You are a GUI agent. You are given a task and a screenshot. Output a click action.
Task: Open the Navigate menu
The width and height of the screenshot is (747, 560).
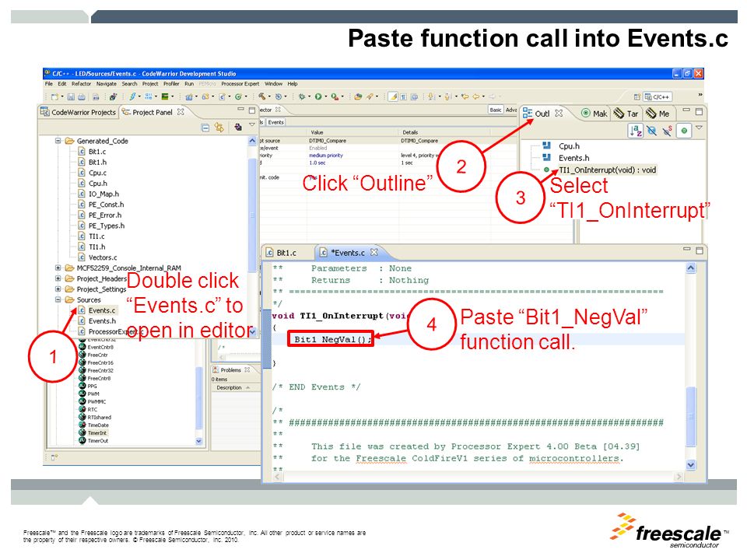(x=107, y=84)
